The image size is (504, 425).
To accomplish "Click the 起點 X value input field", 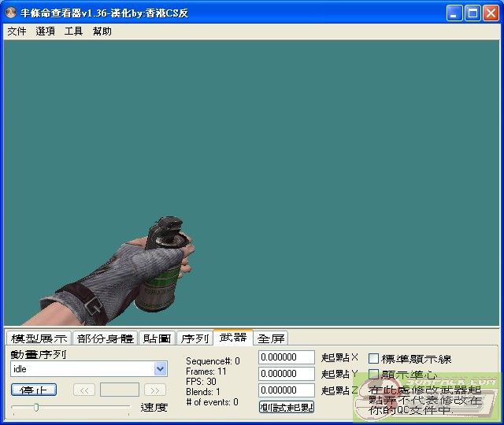I will pos(287,357).
